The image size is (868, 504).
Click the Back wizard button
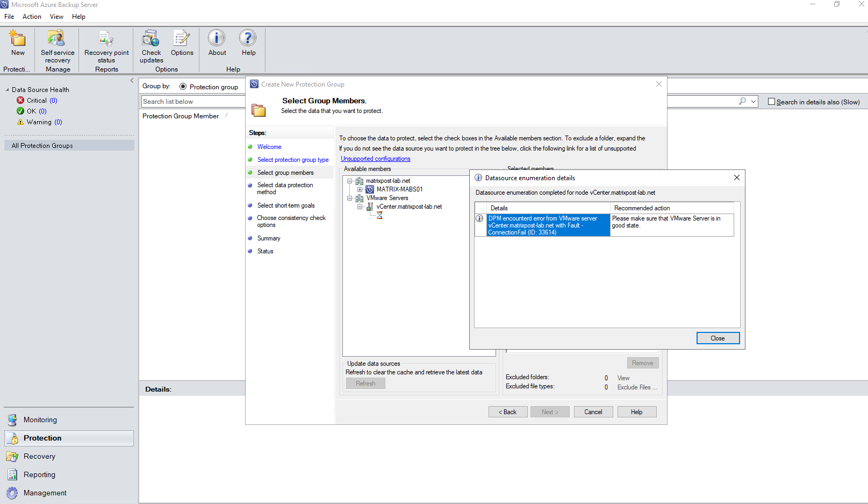point(508,412)
